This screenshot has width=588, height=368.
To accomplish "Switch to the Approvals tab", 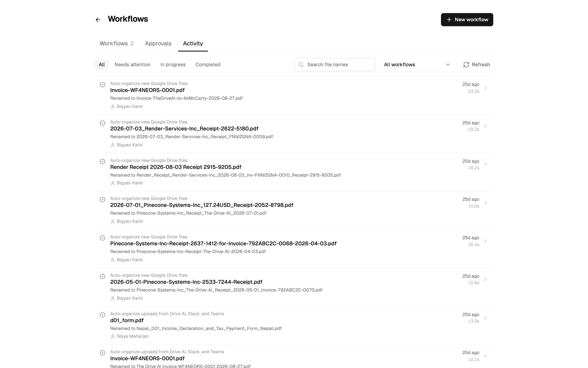I will (158, 43).
